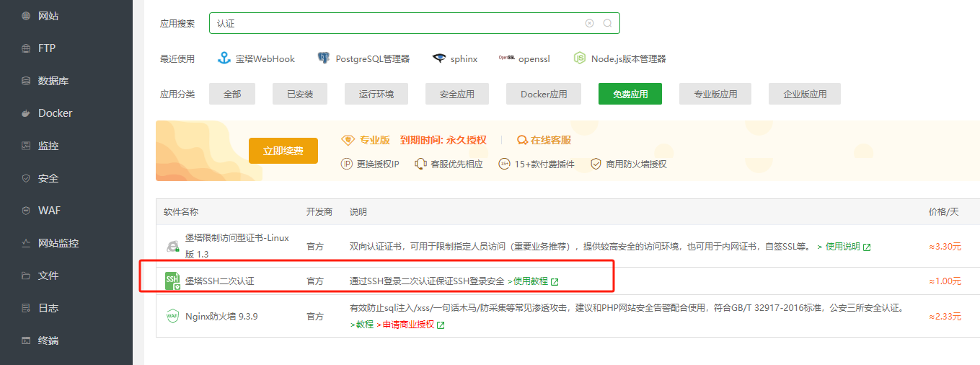Screen dimensions: 980x365
Task: Click the log icon beside 日志
Action: click(26, 308)
